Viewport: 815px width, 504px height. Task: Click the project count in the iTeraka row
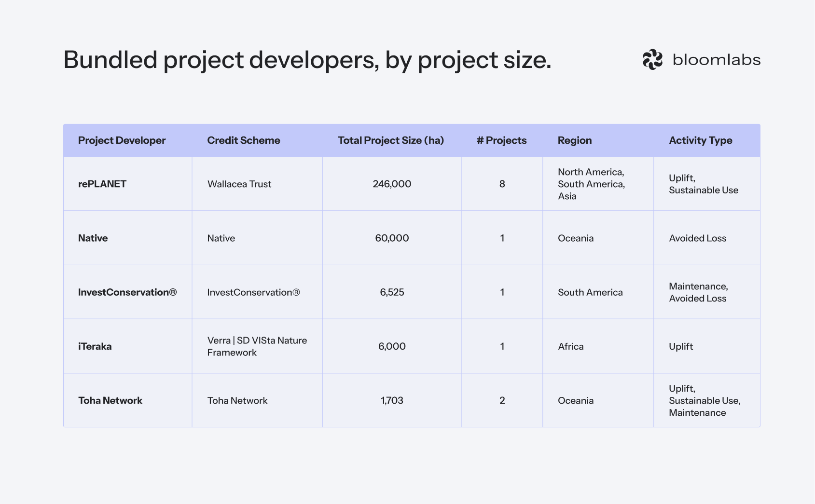pyautogui.click(x=502, y=346)
